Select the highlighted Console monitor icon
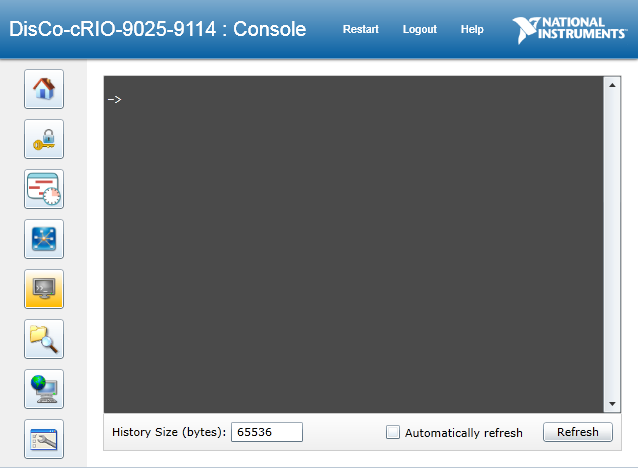This screenshot has height=468, width=638. click(x=44, y=289)
